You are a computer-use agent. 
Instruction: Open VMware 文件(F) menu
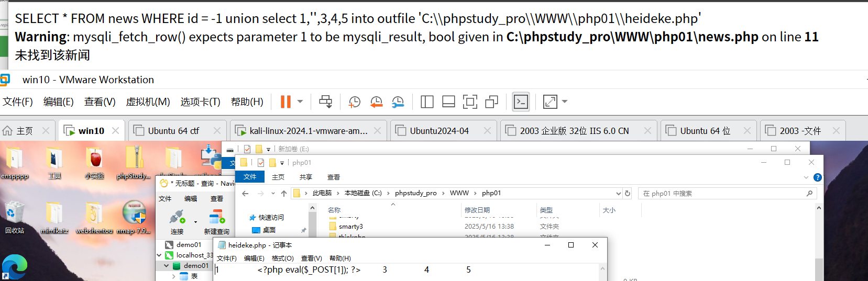18,102
